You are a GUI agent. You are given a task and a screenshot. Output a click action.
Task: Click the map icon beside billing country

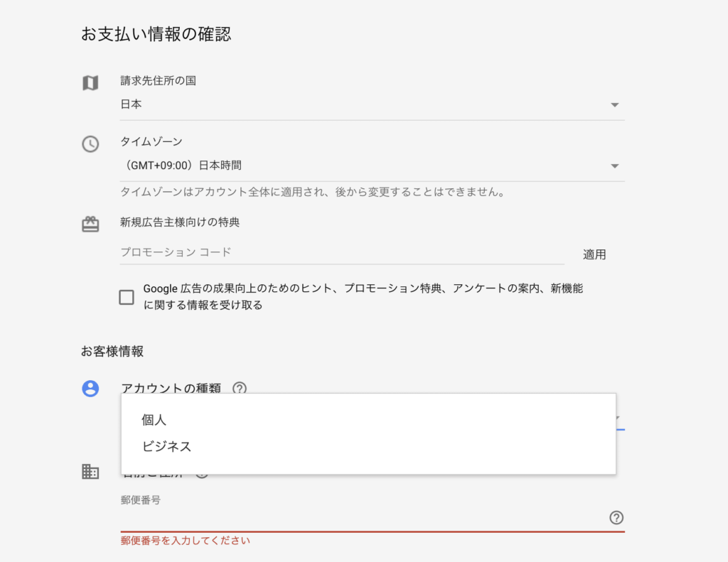(x=90, y=83)
